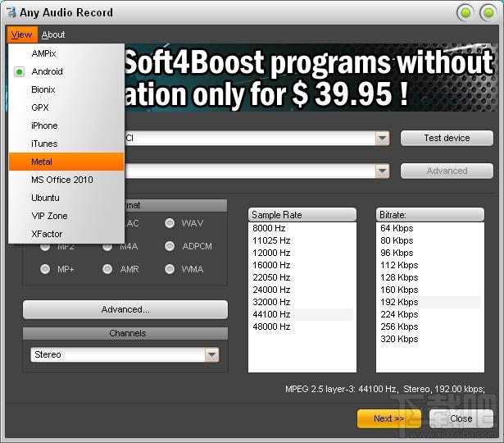Expand the second dropdown beside Advanced

point(382,171)
